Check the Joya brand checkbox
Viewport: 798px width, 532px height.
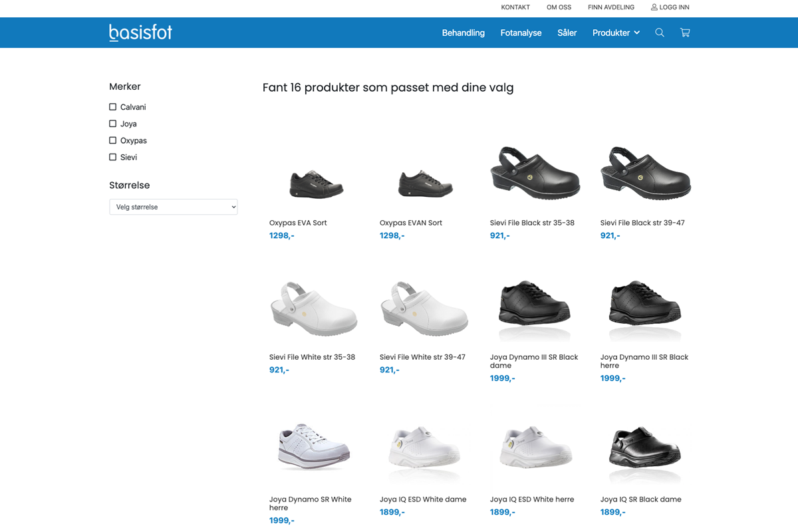pos(113,124)
